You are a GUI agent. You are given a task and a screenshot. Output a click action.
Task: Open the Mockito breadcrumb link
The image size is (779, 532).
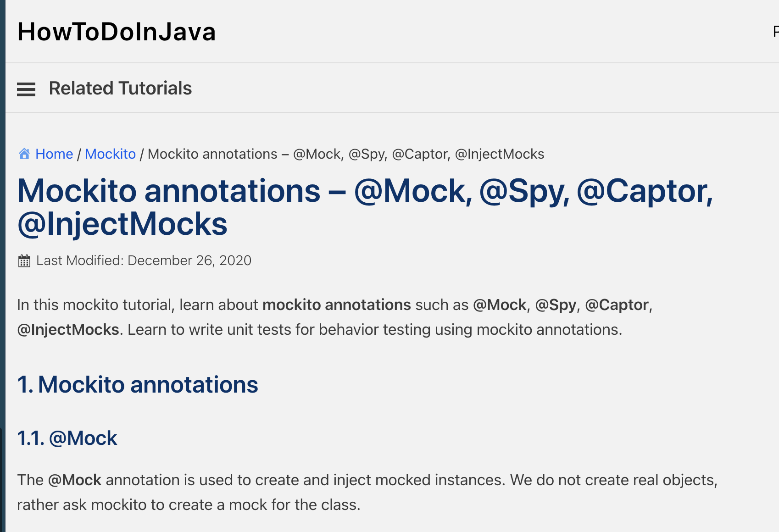click(x=110, y=154)
